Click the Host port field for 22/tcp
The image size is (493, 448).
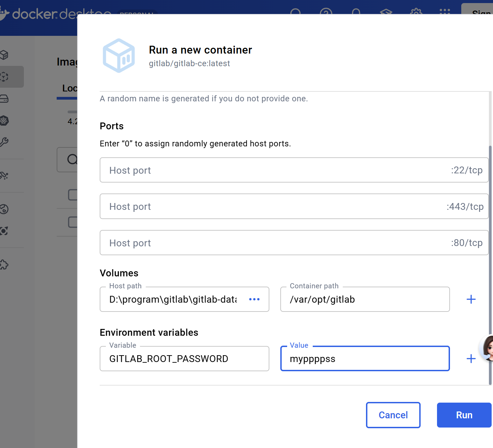coord(294,170)
